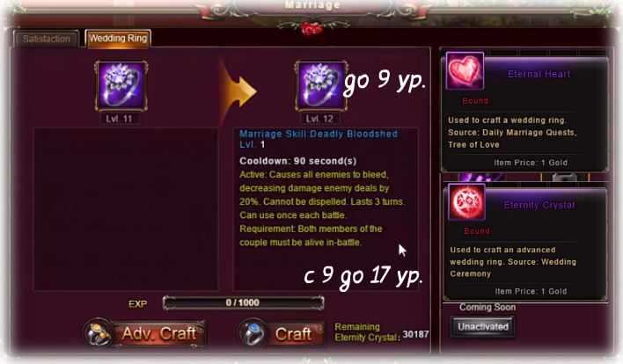The height and width of the screenshot is (364, 623).
Task: Click the Eternal Heart item name
Action: [x=539, y=74]
